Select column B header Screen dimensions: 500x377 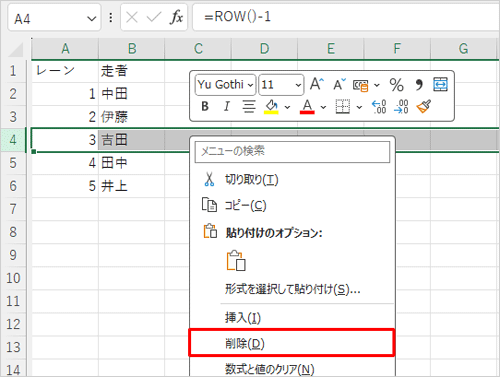point(132,49)
